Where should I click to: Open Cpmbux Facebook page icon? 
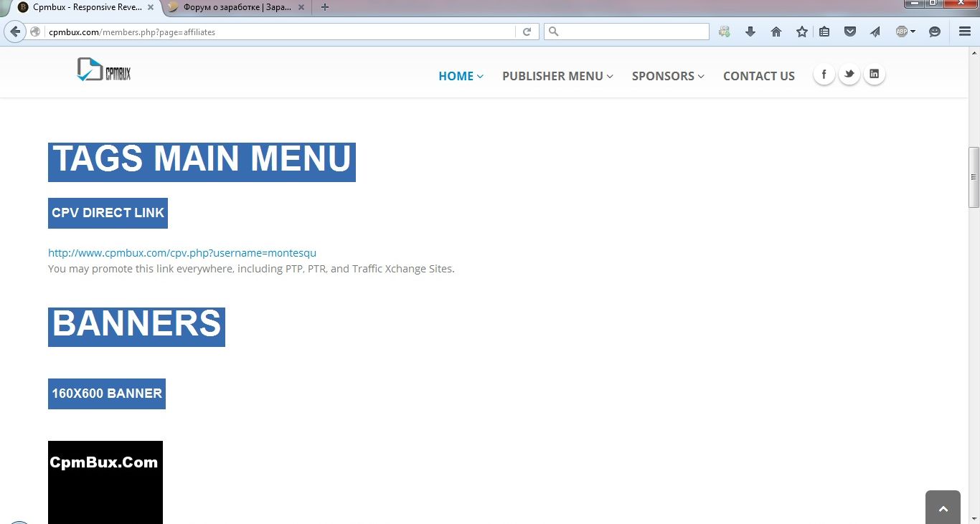(824, 74)
